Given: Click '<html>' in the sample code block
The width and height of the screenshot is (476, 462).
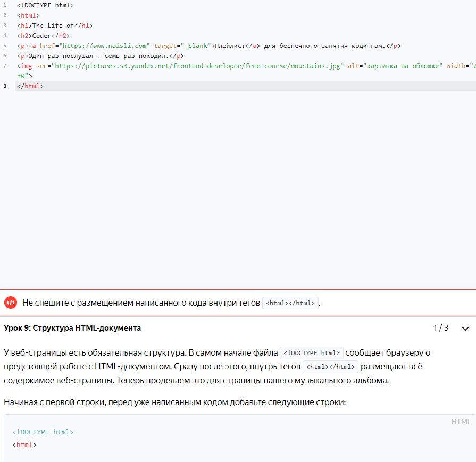Looking at the screenshot, I should [24, 445].
